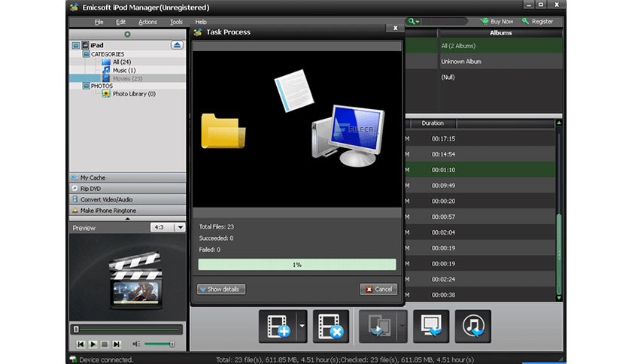Select Music (1) category

[x=124, y=70]
